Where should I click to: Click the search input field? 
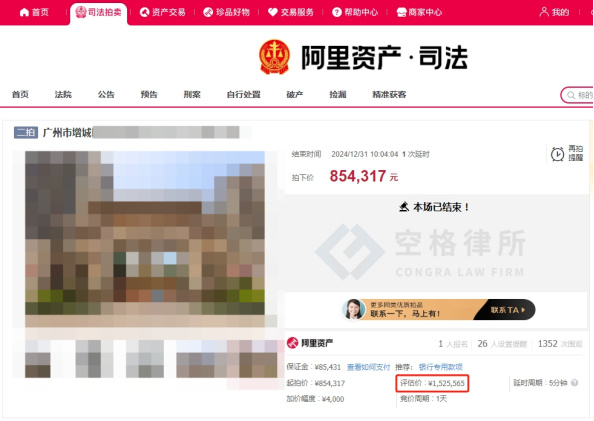click(577, 95)
